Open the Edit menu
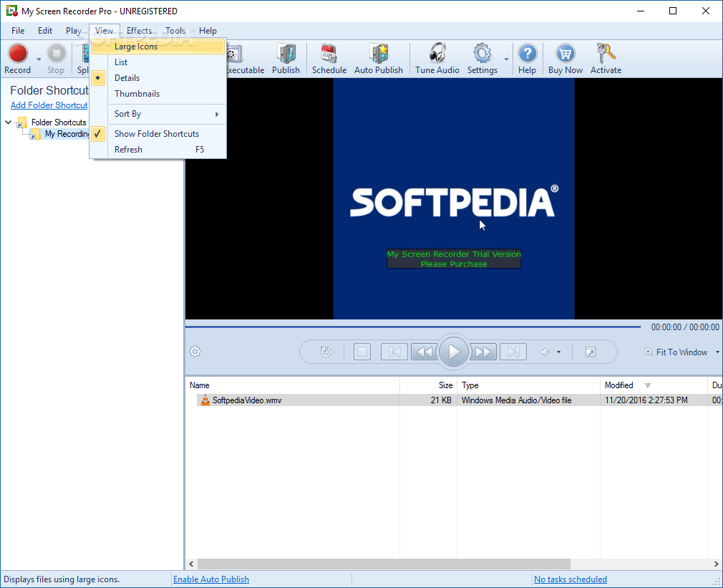Viewport: 723px width, 588px height. pos(45,31)
